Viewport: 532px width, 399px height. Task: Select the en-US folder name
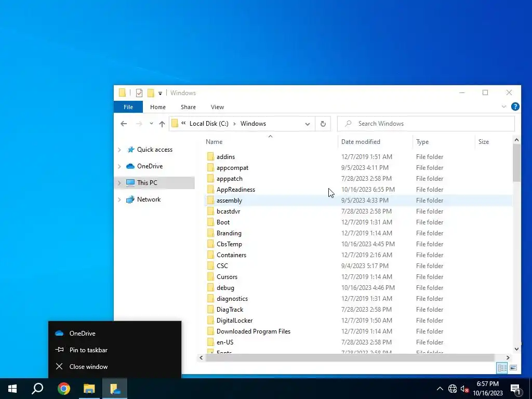coord(225,342)
